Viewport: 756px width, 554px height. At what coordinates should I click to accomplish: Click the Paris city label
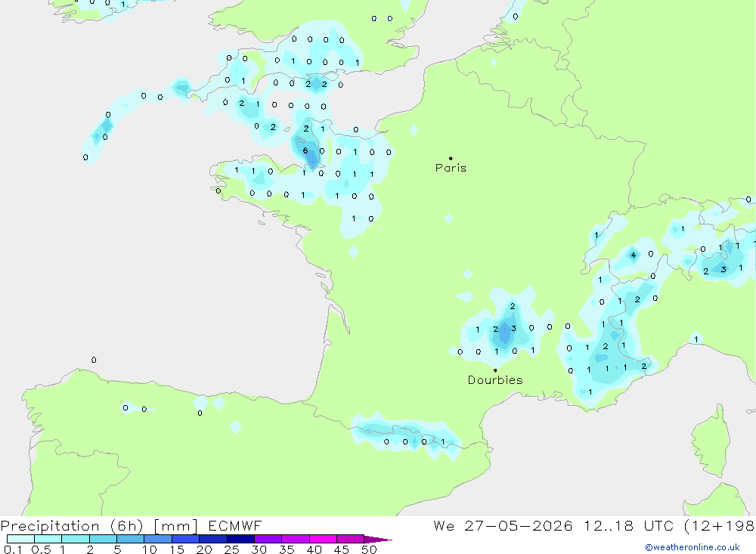(451, 168)
